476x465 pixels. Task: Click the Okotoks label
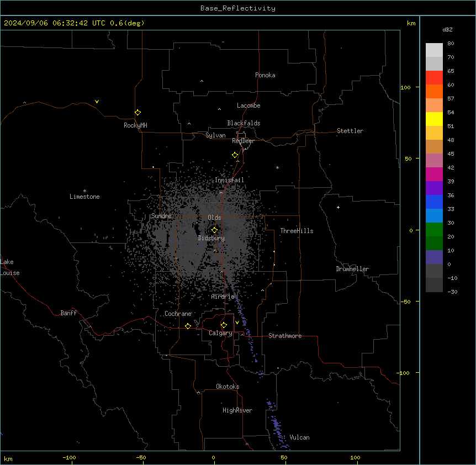[x=228, y=387]
